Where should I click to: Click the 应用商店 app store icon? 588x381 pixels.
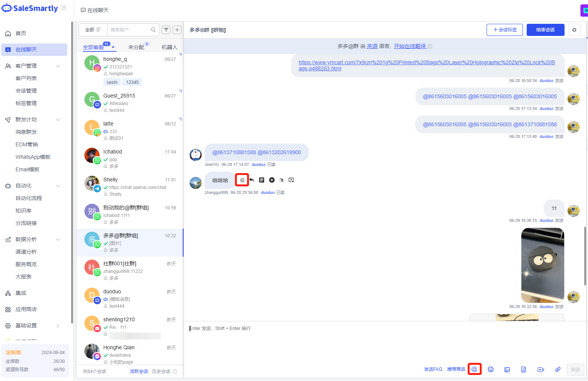click(8, 309)
